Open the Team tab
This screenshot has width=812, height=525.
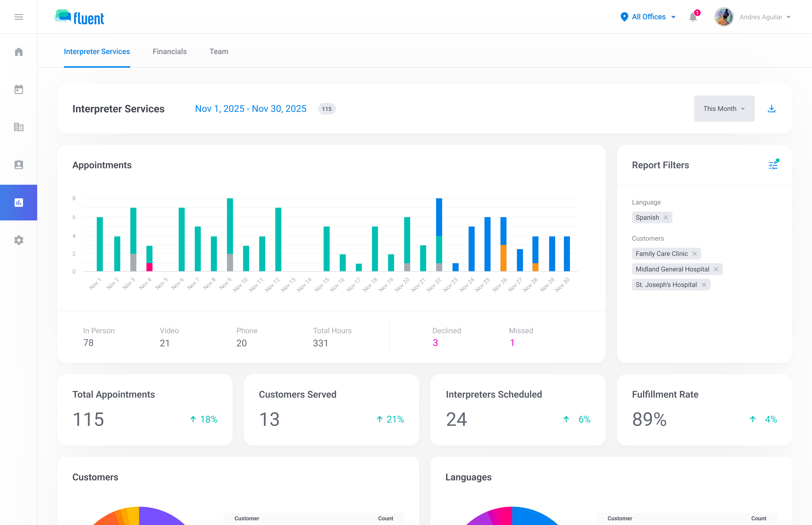tap(219, 51)
